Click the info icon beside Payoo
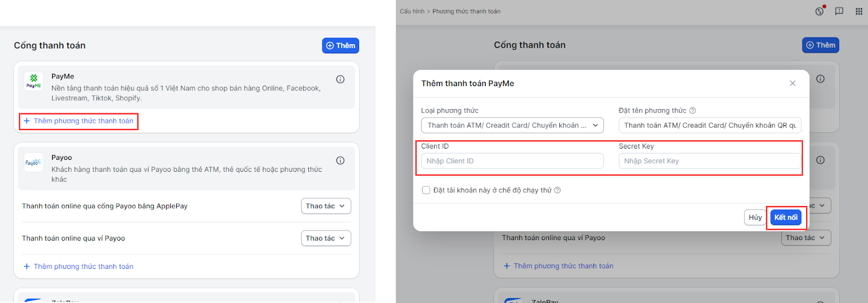This screenshot has height=303, width=868. click(x=340, y=160)
